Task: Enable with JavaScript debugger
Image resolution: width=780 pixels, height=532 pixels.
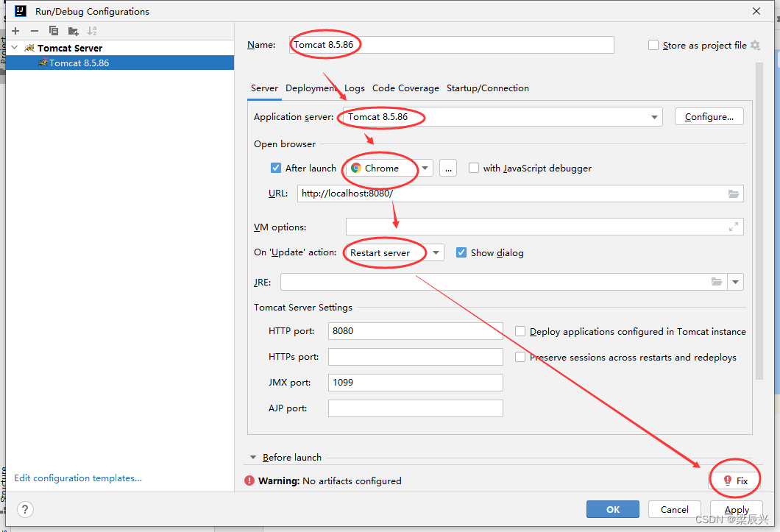Action: pos(474,169)
